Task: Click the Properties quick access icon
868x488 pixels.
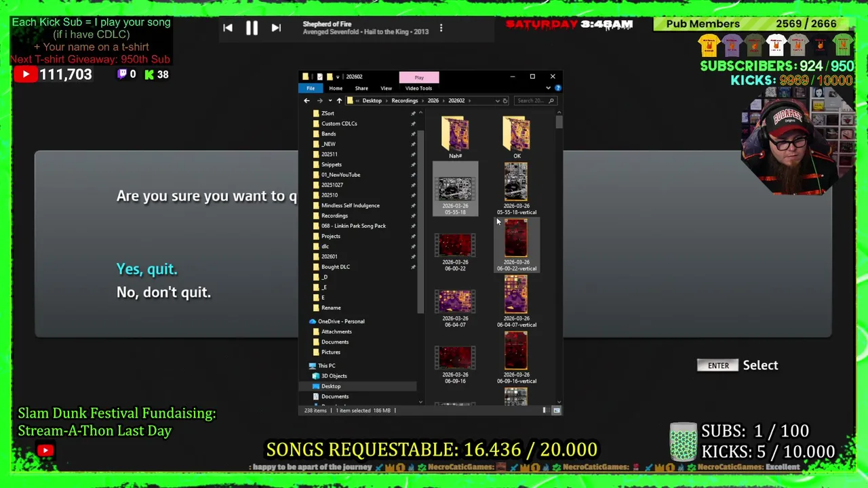Action: (x=320, y=77)
